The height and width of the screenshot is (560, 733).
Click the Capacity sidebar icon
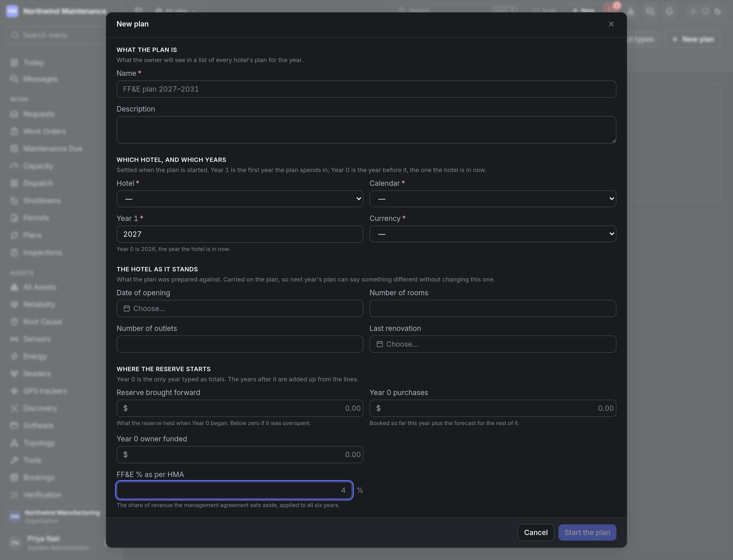point(14,166)
